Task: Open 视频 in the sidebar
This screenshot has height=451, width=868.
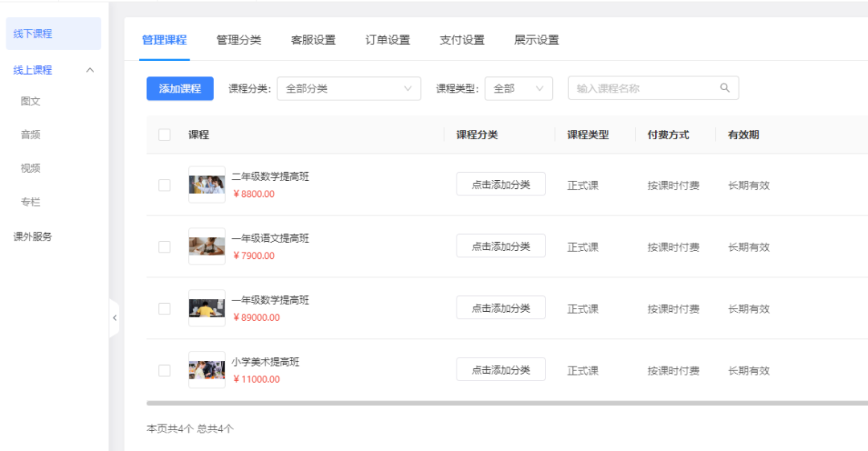Action: pos(31,168)
